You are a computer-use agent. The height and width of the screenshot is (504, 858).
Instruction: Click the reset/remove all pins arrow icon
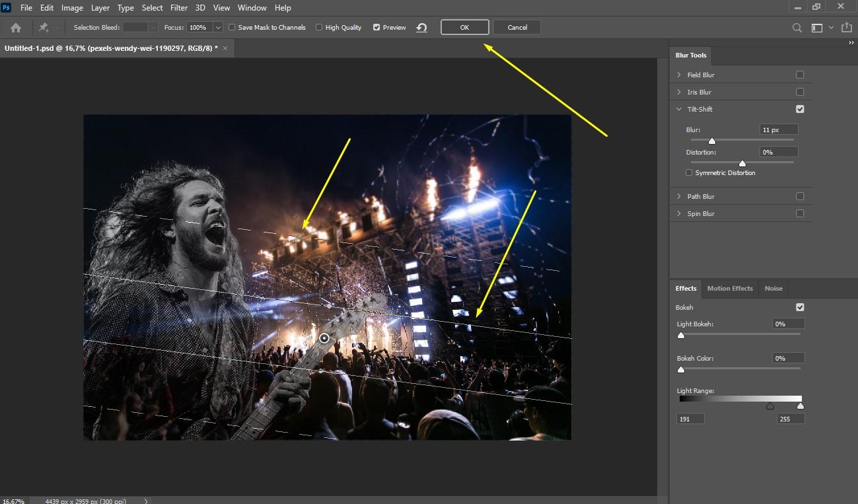(421, 28)
